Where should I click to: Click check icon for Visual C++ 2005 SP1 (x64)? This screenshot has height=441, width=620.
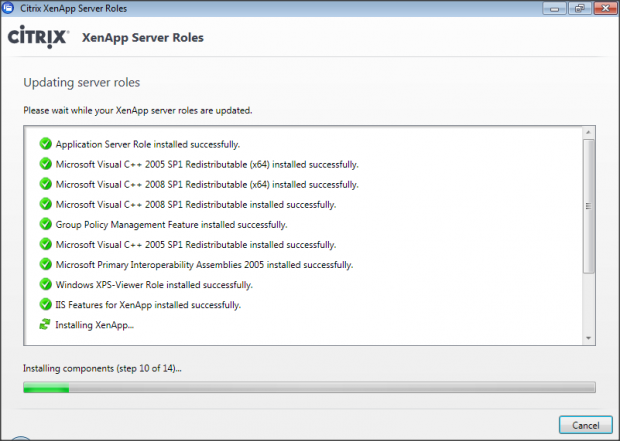pyautogui.click(x=45, y=164)
